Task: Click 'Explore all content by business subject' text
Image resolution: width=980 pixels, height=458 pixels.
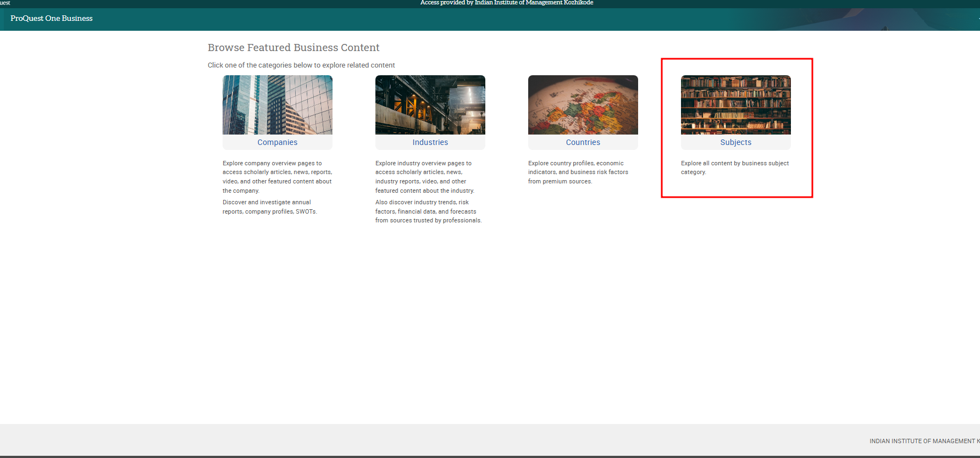Action: 734,167
